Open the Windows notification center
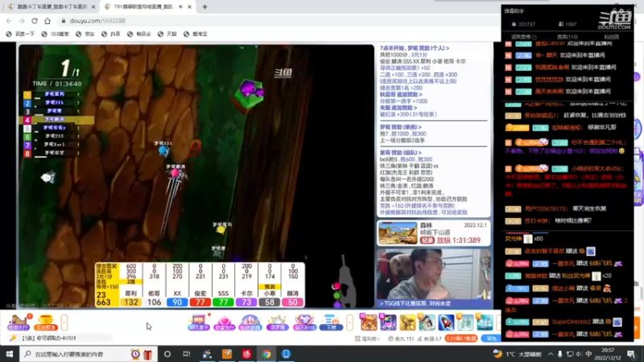This screenshot has width=644, height=362. 632,354
